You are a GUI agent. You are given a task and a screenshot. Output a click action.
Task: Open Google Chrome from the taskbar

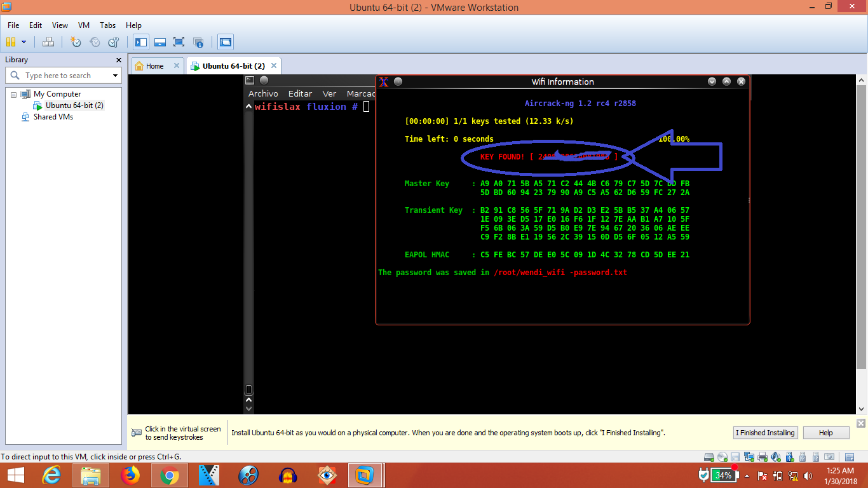(x=170, y=475)
